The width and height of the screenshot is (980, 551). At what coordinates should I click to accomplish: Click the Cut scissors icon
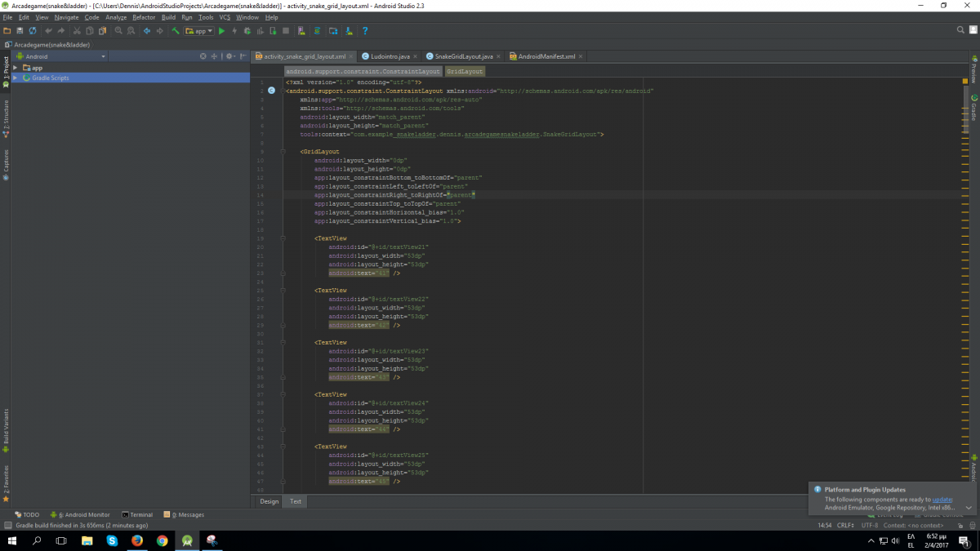78,31
